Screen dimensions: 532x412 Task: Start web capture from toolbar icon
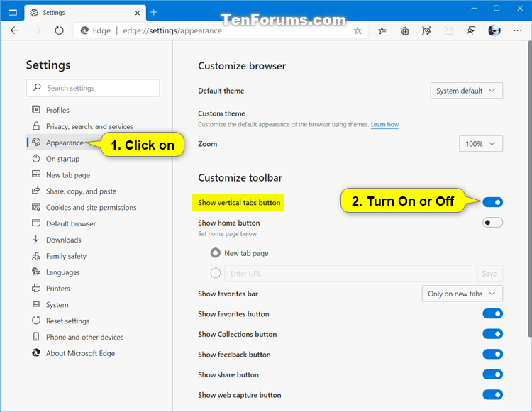coord(426,31)
